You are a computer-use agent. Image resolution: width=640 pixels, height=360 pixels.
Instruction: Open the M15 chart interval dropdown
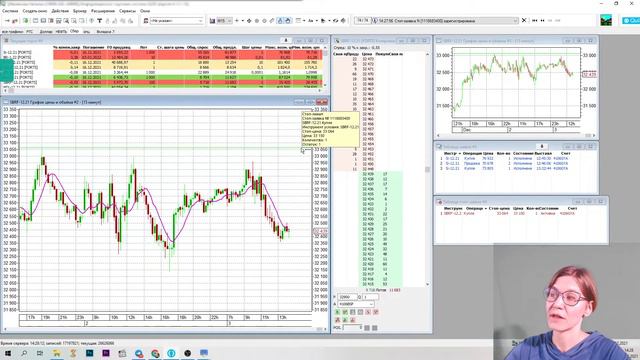click(224, 20)
